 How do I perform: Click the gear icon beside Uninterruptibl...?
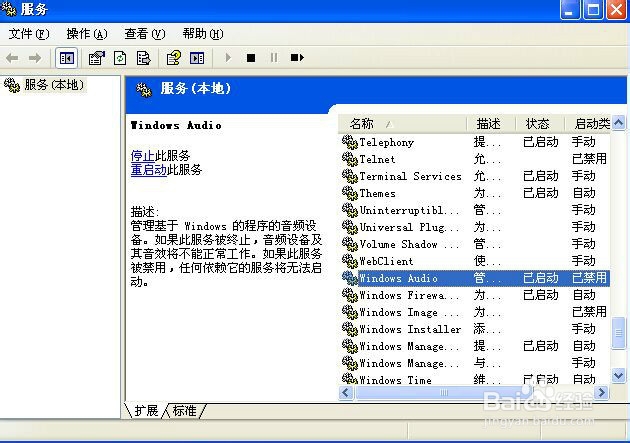coord(350,210)
